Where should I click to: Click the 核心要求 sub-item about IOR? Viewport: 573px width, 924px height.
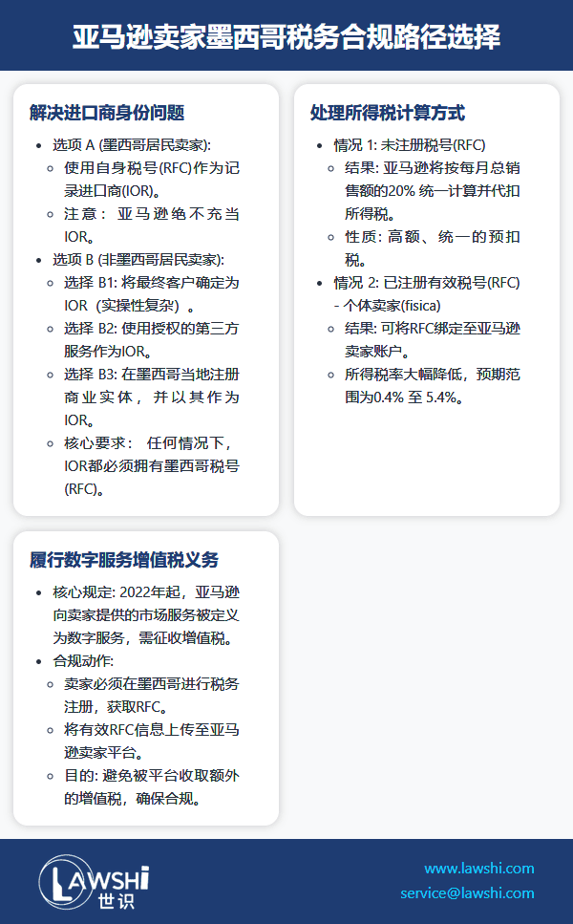[x=151, y=466]
